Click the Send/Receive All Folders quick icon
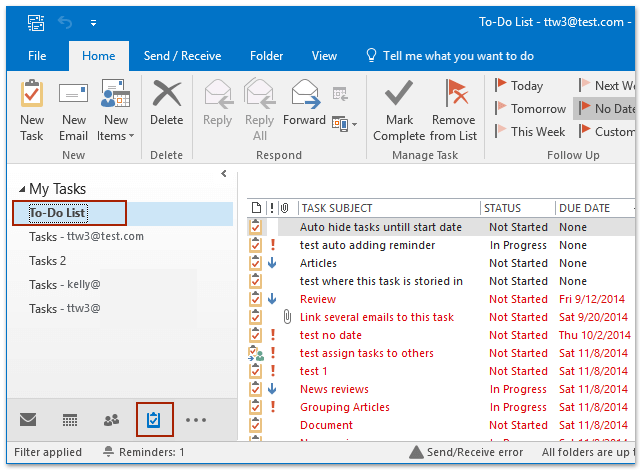 click(x=36, y=22)
